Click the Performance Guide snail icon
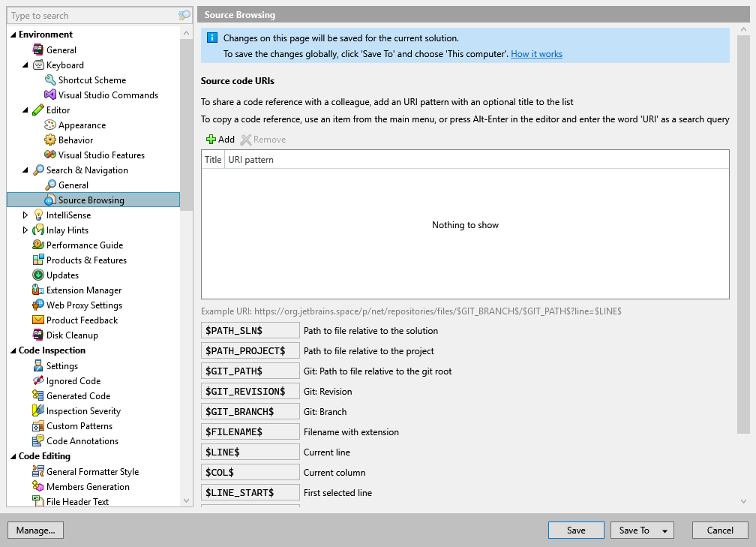Image resolution: width=756 pixels, height=547 pixels. (x=38, y=245)
